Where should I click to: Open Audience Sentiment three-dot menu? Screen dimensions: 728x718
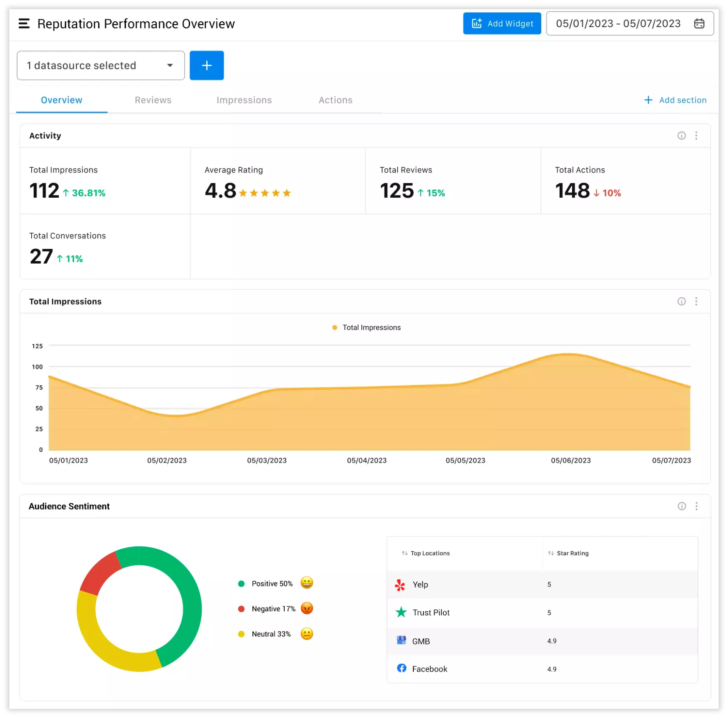(696, 506)
